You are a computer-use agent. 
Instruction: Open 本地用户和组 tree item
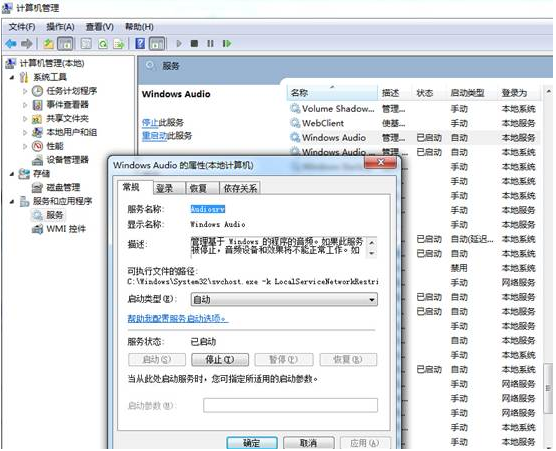[x=72, y=132]
